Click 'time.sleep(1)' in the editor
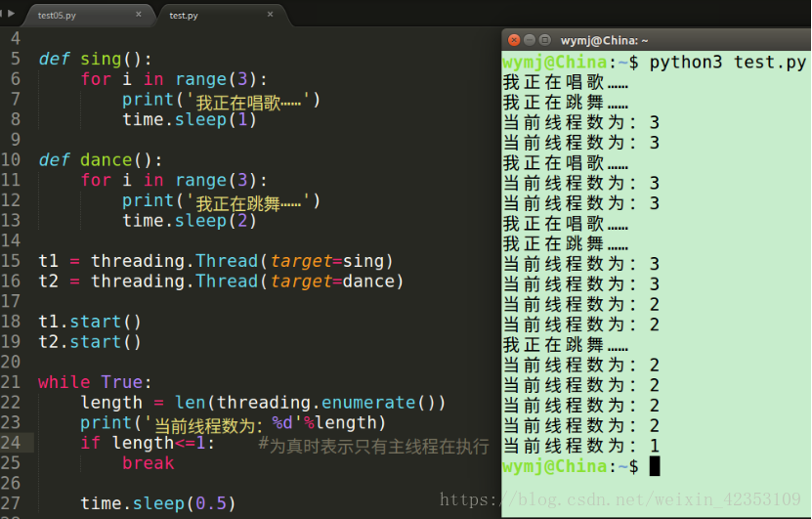Viewport: 812px width, 519px height. click(x=190, y=119)
